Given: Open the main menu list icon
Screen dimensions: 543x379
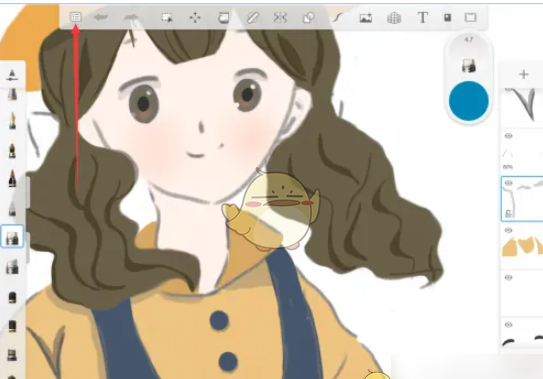Looking at the screenshot, I should (75, 17).
